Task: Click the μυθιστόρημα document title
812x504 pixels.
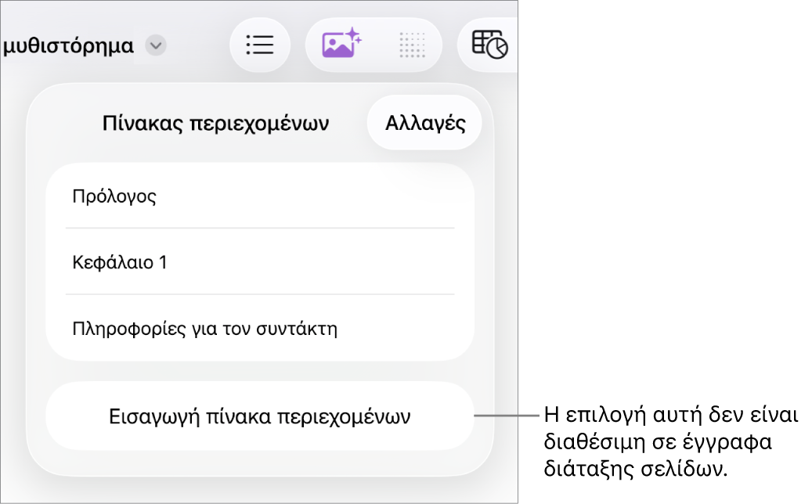Action: (x=68, y=45)
